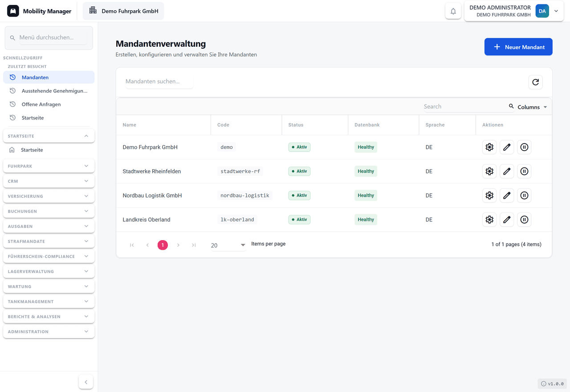Click the version info v1.0.0 badge
The height and width of the screenshot is (392, 570).
(552, 384)
